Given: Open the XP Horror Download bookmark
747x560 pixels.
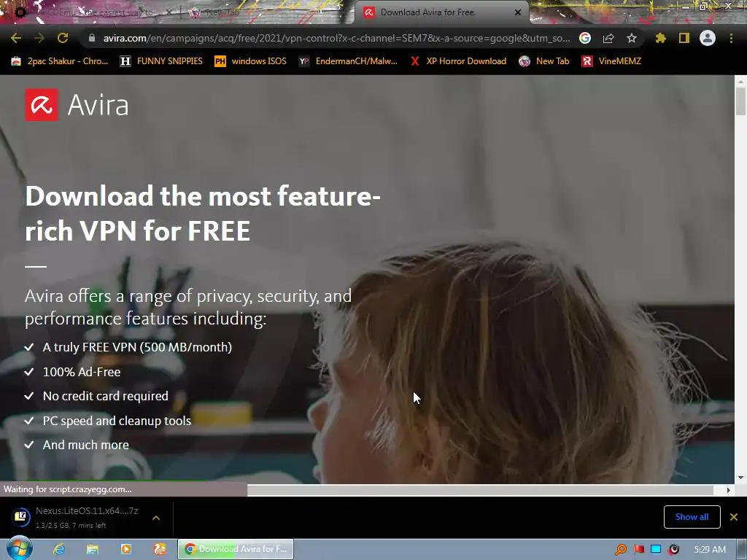Looking at the screenshot, I should [x=458, y=61].
